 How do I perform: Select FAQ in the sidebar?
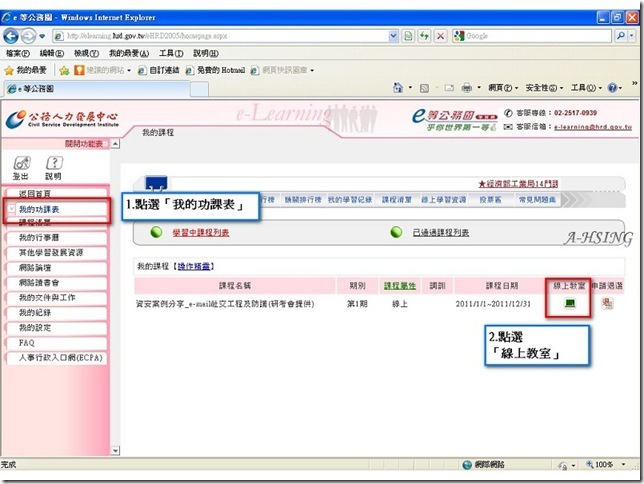(x=57, y=343)
